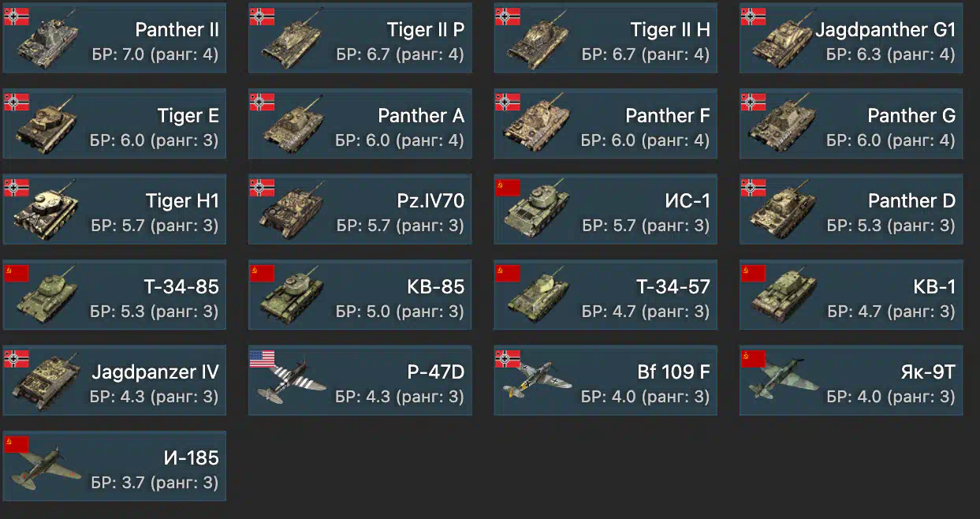Click the Panther A label
The image size is (980, 519).
(421, 115)
